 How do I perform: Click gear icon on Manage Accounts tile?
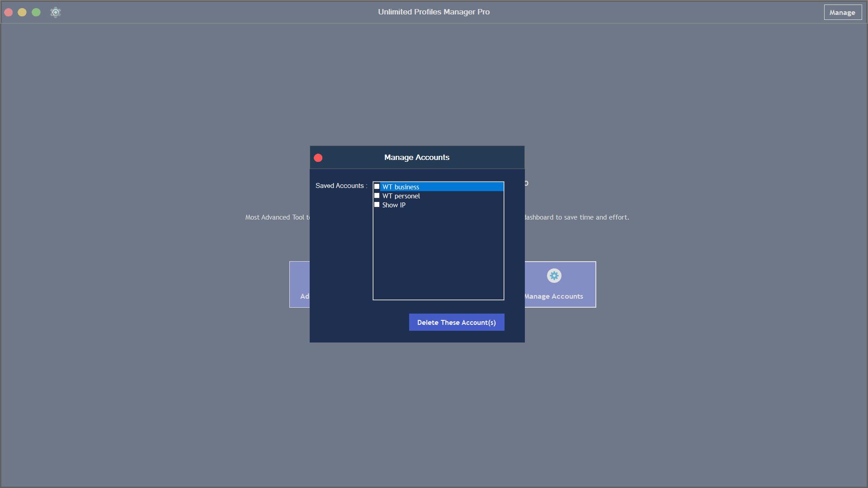(x=554, y=276)
